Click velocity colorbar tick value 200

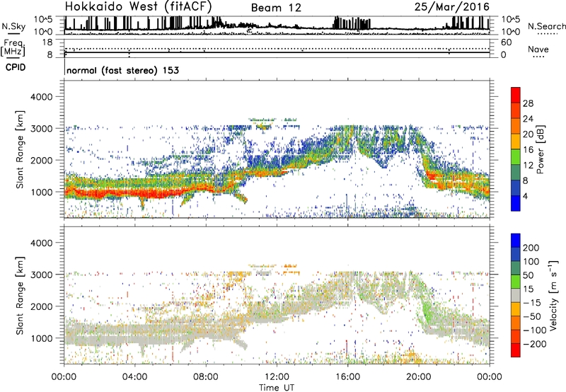[x=531, y=248]
